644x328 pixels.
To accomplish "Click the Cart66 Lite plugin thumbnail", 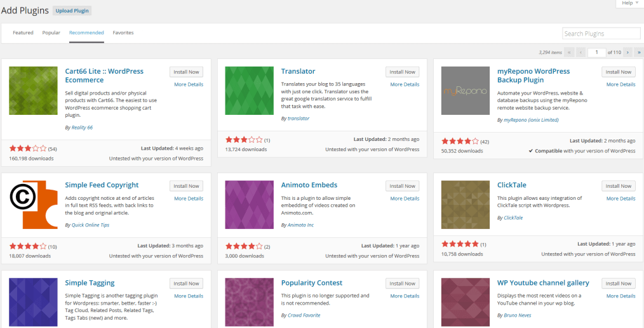I will [x=33, y=91].
